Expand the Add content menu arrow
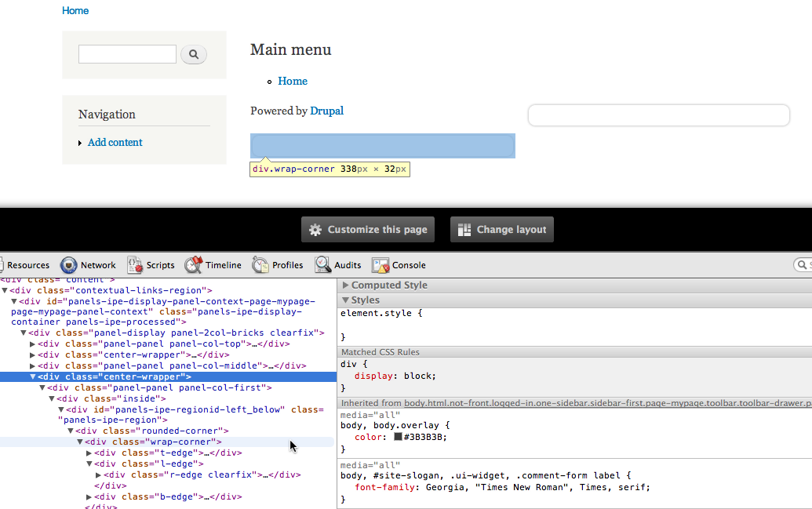Viewport: 812px width, 509px height. coord(80,143)
